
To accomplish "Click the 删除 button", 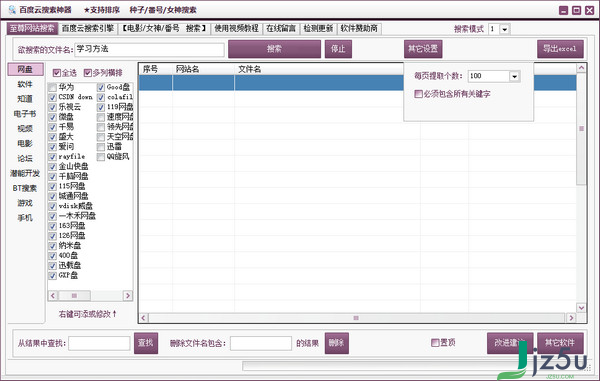I will [x=337, y=343].
